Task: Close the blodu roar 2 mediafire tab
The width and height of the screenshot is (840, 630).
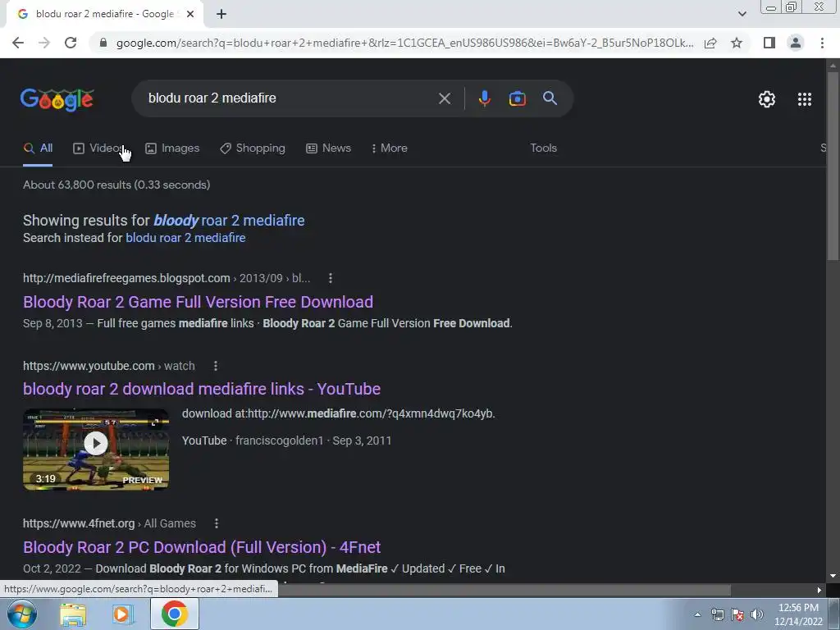Action: tap(190, 14)
